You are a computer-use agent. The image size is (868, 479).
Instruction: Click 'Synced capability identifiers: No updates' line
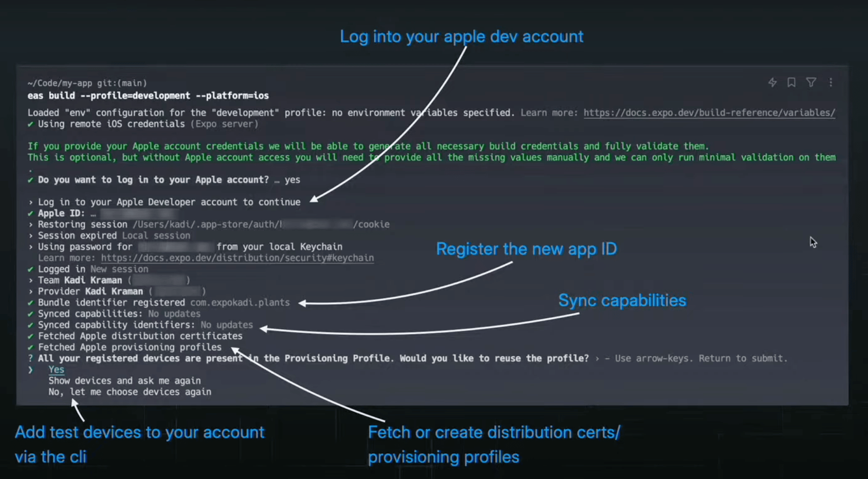[x=140, y=325]
